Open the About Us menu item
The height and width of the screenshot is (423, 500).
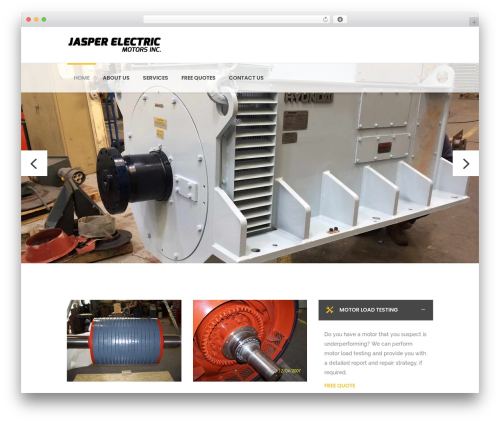pos(116,78)
